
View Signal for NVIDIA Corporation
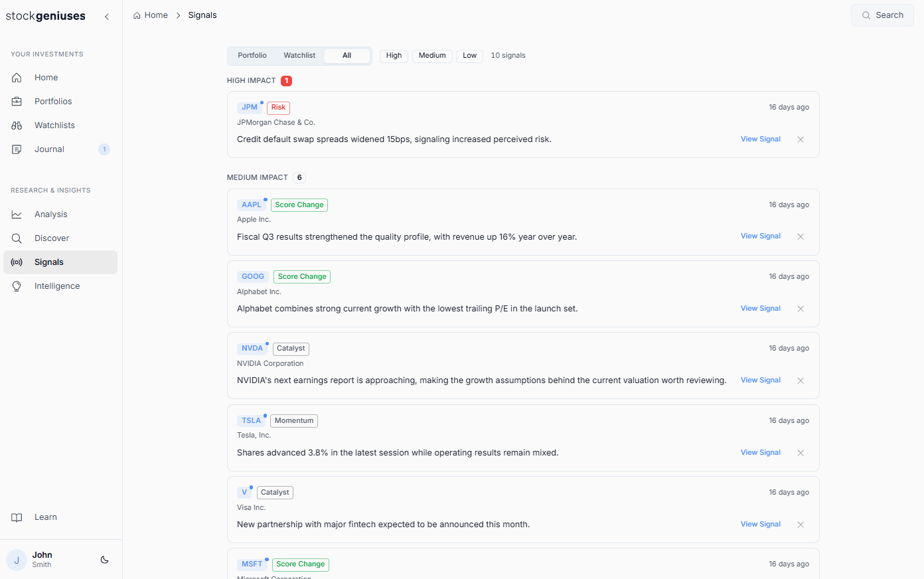(x=761, y=380)
